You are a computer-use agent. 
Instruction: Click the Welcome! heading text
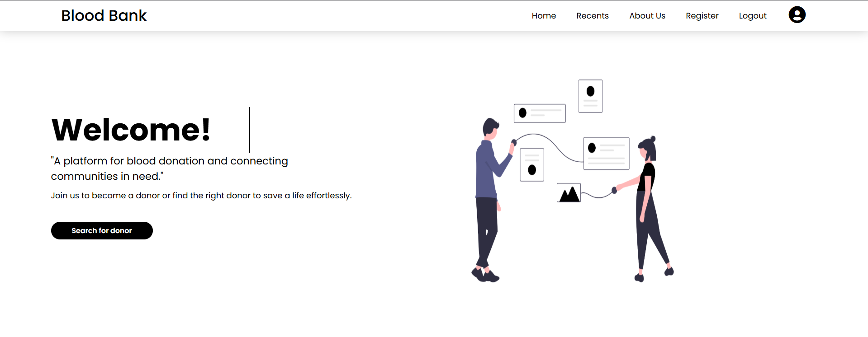[x=131, y=130]
